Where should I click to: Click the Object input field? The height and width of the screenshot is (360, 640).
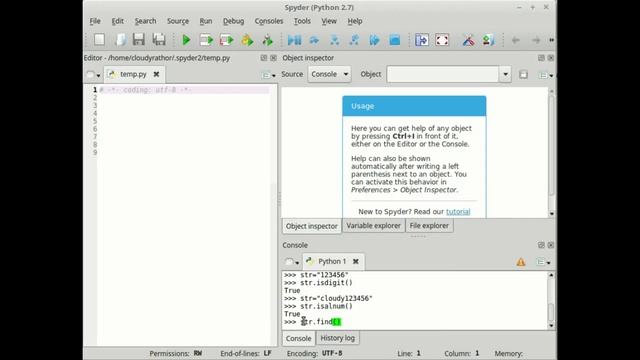pos(442,74)
